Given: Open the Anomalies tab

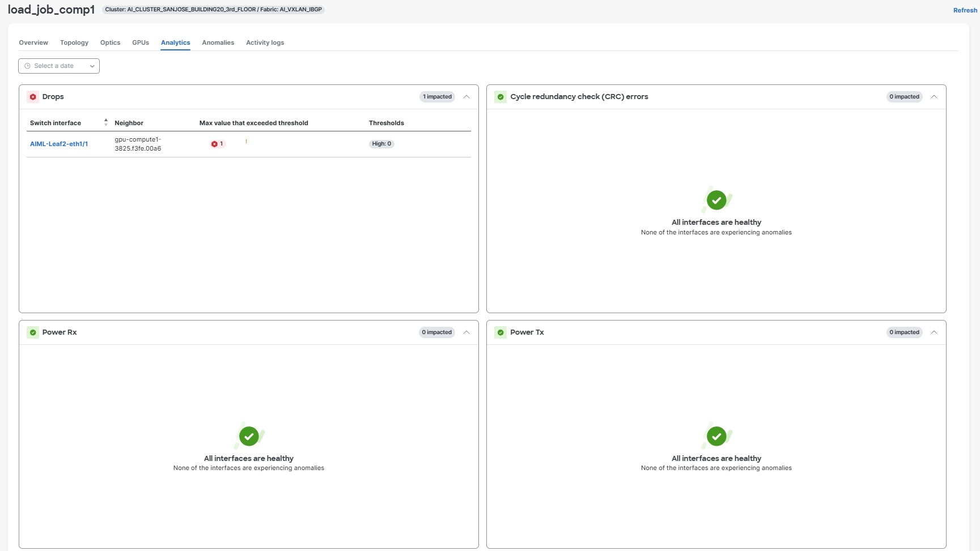Looking at the screenshot, I should [x=218, y=42].
